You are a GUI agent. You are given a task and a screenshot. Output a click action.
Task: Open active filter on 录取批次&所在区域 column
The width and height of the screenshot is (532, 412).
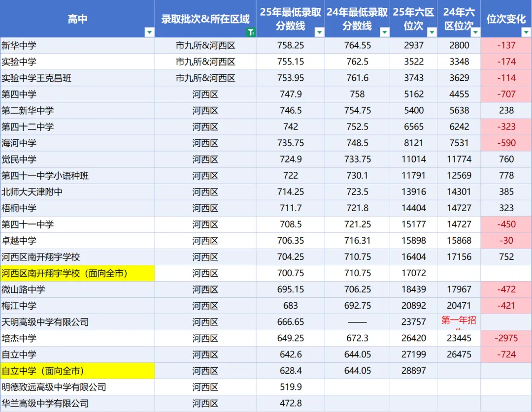251,32
